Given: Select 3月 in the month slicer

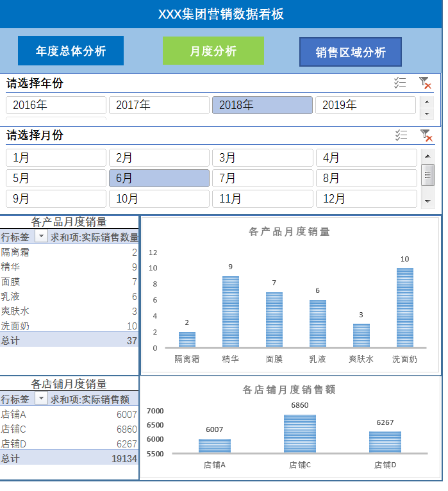Looking at the screenshot, I should (263, 158).
